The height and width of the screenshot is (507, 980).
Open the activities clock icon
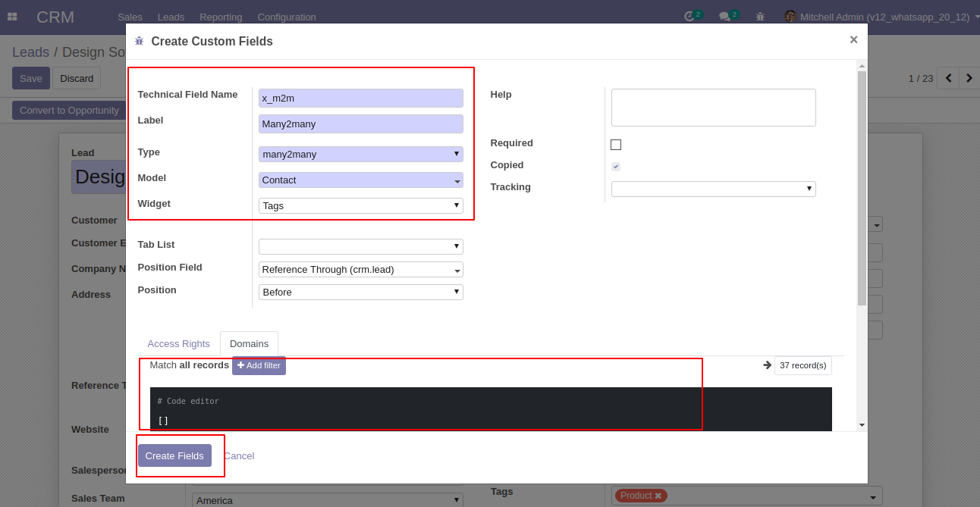pyautogui.click(x=689, y=17)
